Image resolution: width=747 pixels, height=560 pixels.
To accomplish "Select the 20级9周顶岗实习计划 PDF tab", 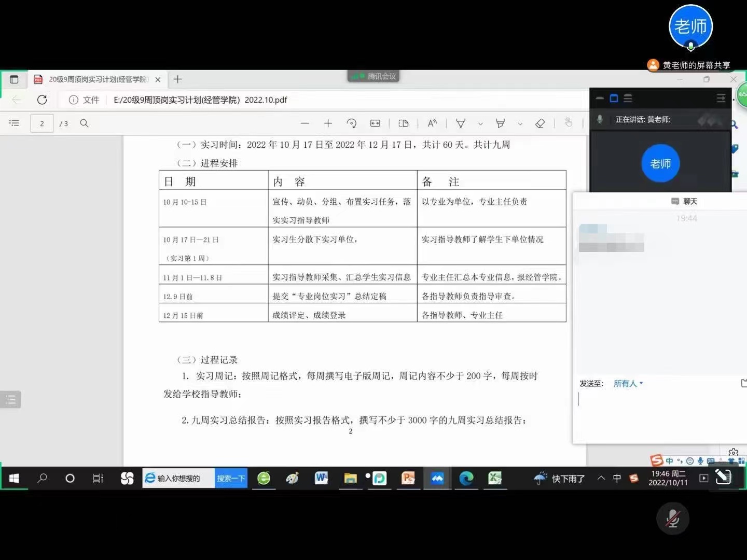I will (96, 79).
